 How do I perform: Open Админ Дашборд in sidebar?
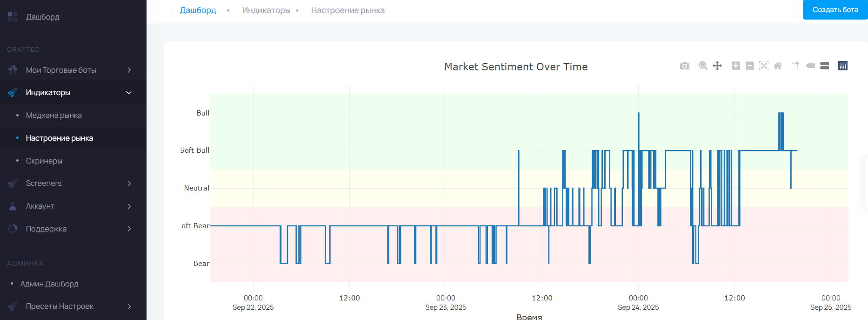[49, 284]
